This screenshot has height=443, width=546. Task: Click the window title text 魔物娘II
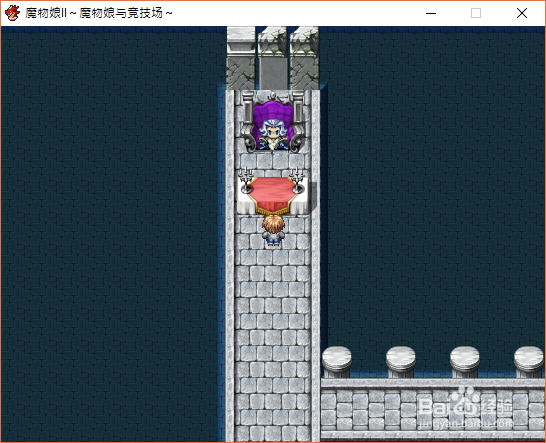click(46, 13)
